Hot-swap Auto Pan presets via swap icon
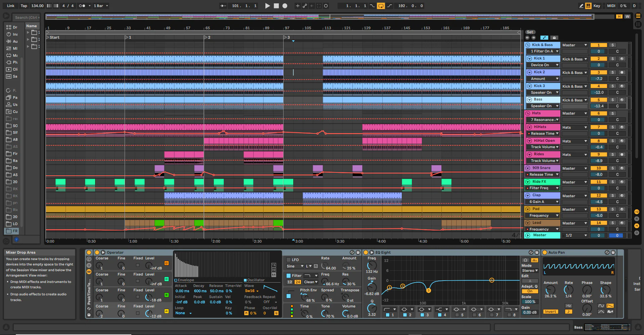Image resolution: width=644 pixels, height=335 pixels. pyautogui.click(x=607, y=253)
